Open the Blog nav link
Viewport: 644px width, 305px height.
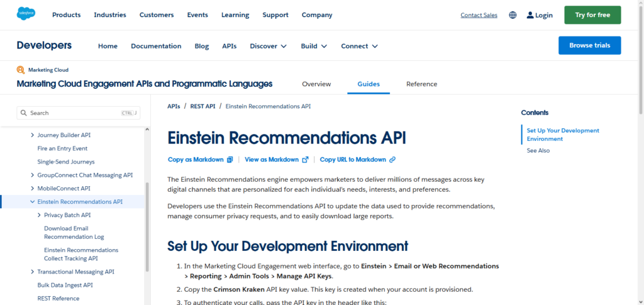coord(202,46)
